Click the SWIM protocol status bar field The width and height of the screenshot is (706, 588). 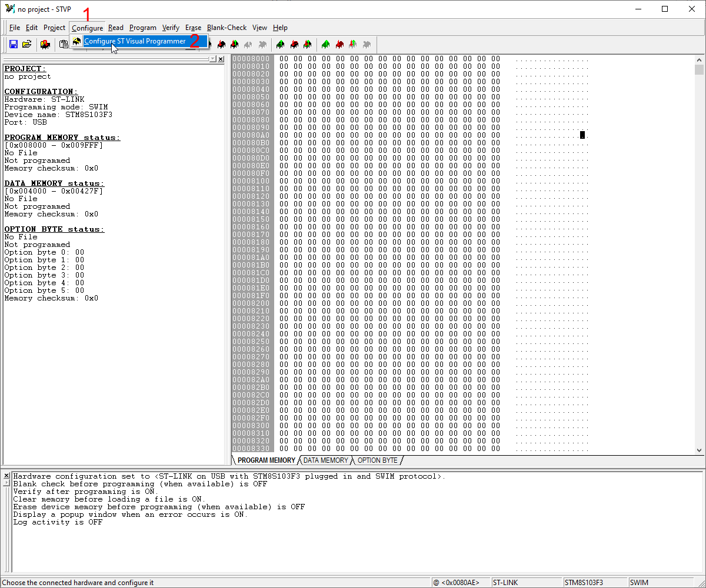click(639, 582)
